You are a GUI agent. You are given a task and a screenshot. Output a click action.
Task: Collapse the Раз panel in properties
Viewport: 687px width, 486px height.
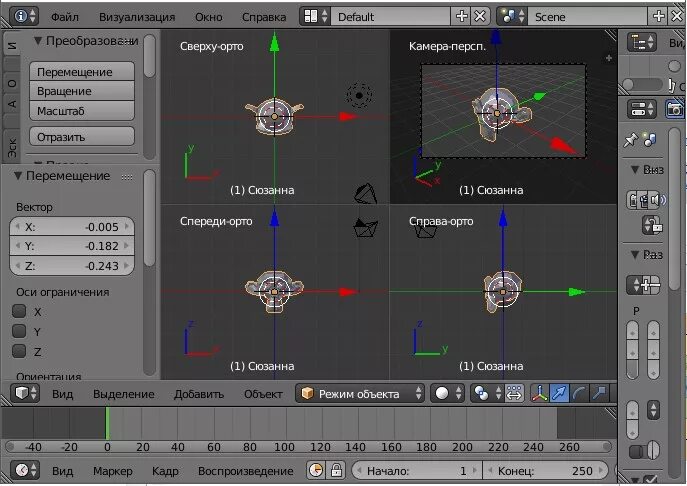pos(635,255)
